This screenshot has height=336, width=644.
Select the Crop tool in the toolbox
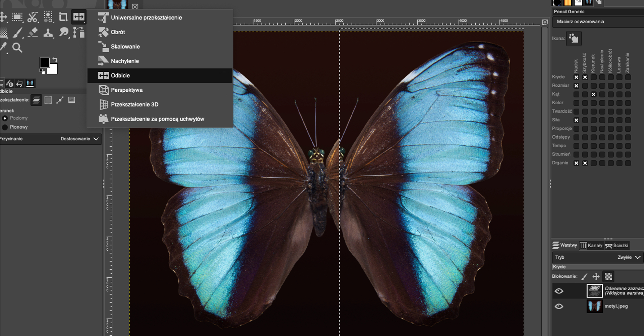(63, 17)
